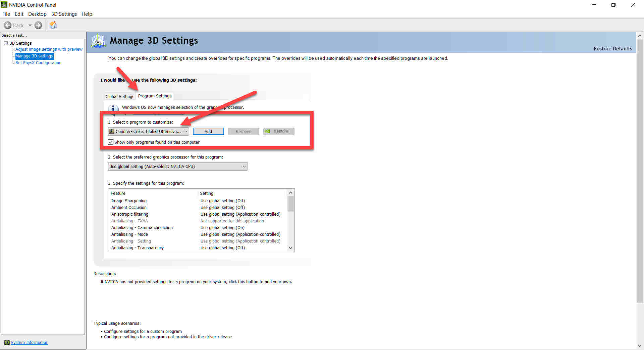This screenshot has height=350, width=644.
Task: Select the Program Settings tab
Action: point(155,96)
